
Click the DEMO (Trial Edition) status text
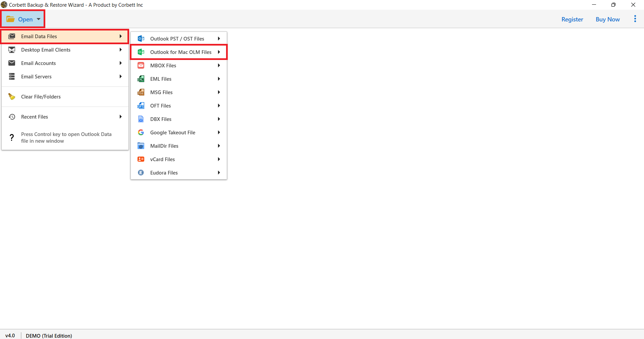coord(49,336)
